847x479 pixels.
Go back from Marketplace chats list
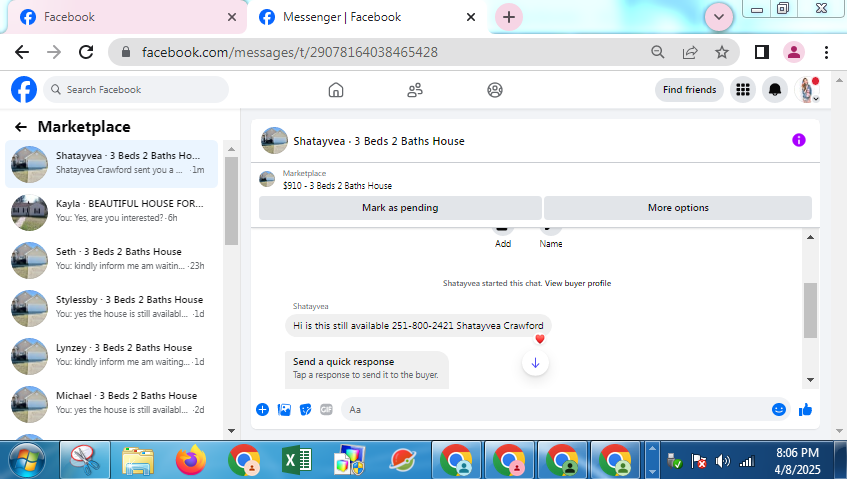(21, 127)
